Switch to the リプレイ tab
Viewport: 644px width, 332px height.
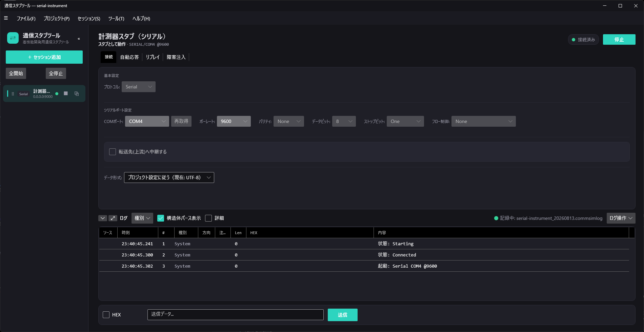coord(153,57)
